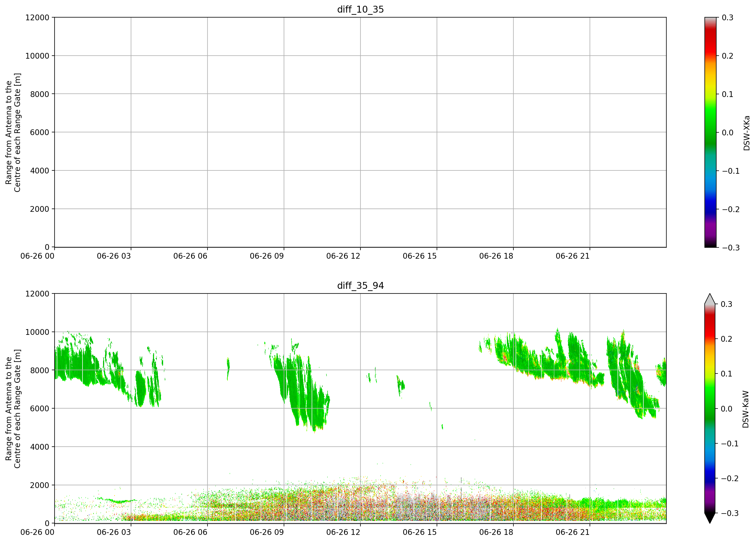Click the 8000 y-tick on diff_10_35 plot
Image resolution: width=756 pixels, height=542 pixels.
click(x=40, y=94)
